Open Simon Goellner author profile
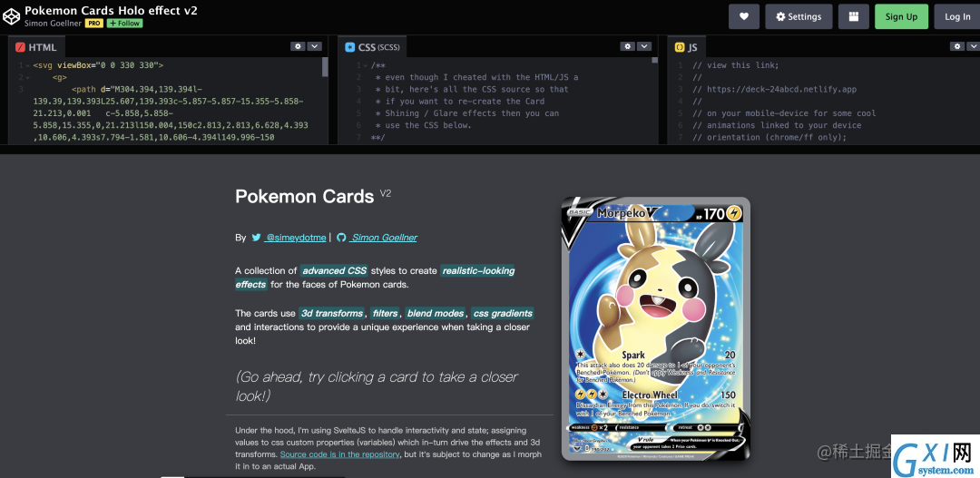 click(54, 23)
